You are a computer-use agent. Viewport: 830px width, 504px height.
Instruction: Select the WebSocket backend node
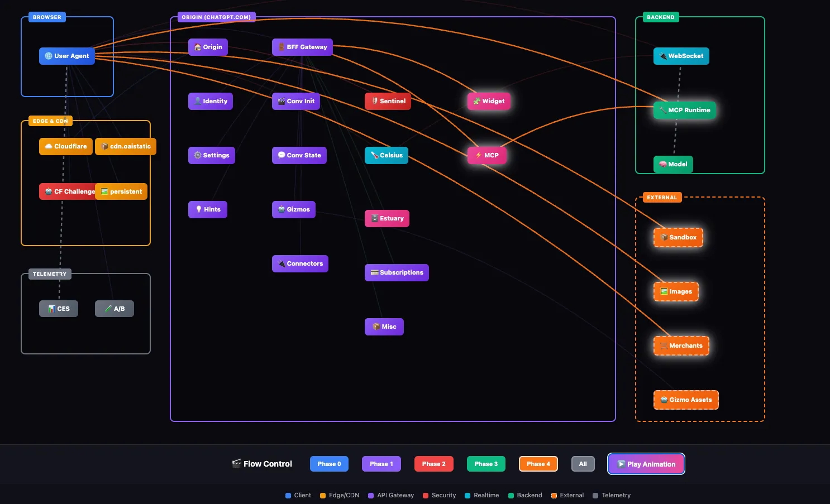tap(681, 56)
